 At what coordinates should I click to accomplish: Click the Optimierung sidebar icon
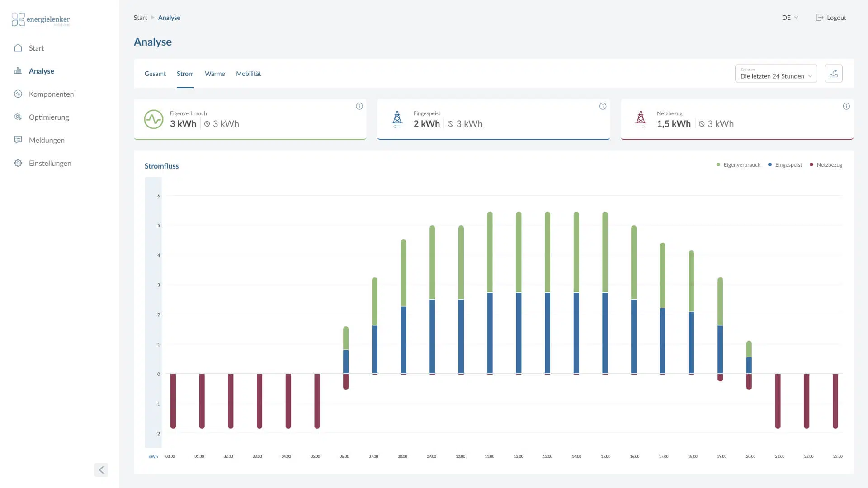click(x=18, y=117)
